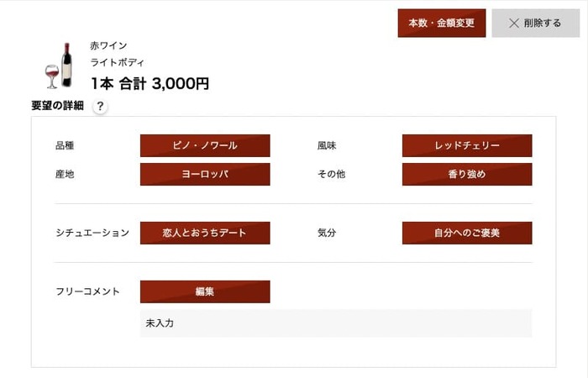Edit free comment with 編集 button

205,291
